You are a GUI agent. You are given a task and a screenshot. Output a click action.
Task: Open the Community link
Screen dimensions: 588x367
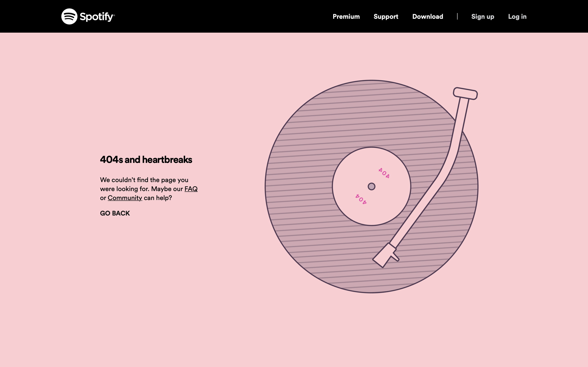[x=125, y=198]
